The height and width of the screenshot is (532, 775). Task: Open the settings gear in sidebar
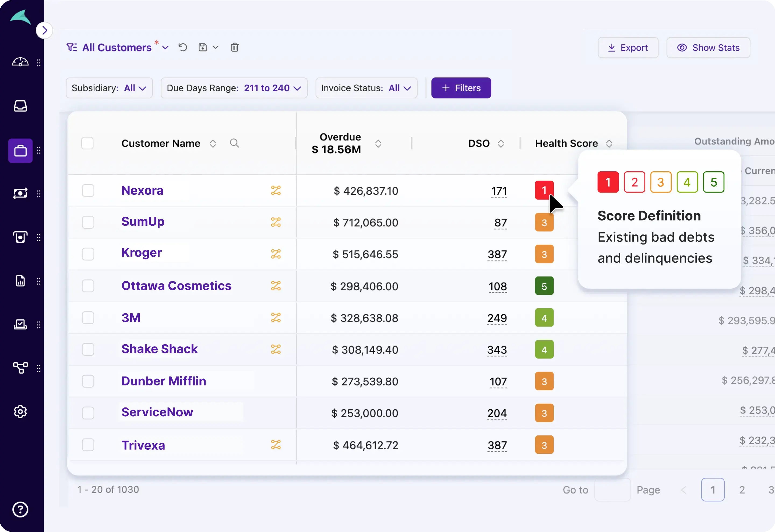[x=20, y=412]
